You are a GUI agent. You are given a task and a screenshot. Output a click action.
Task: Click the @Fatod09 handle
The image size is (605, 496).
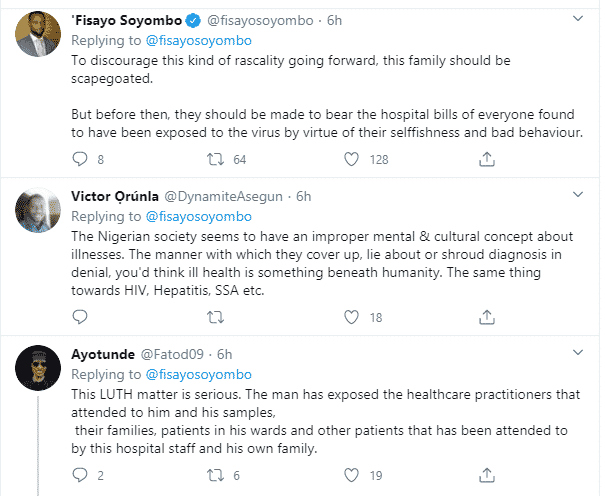pos(181,355)
